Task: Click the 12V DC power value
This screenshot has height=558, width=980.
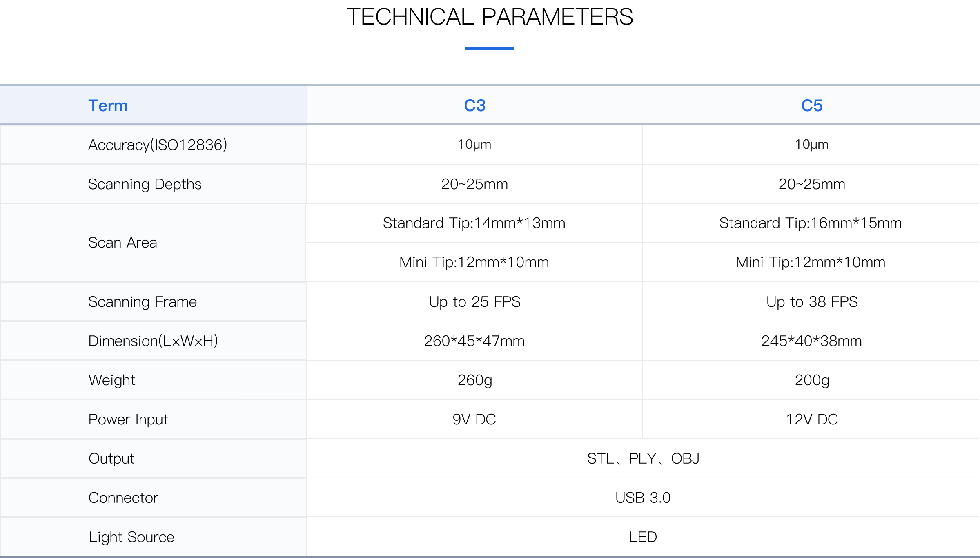Action: (x=812, y=420)
